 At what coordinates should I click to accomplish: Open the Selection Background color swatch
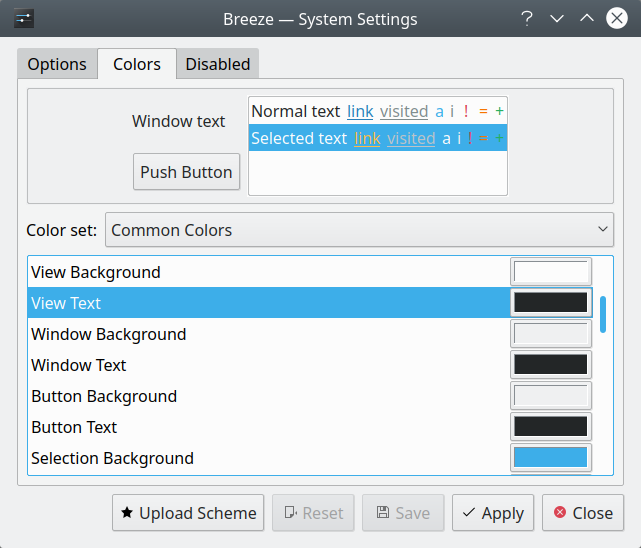(x=550, y=458)
